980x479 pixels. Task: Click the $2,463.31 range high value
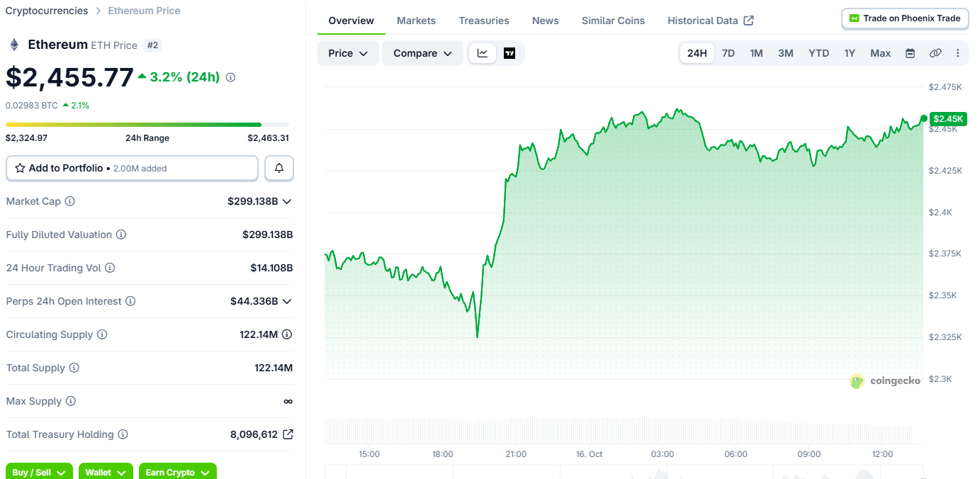[x=268, y=138]
